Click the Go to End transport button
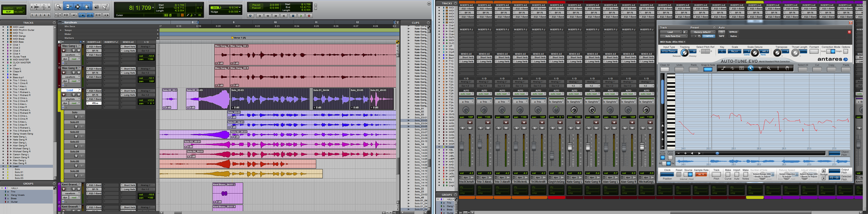 point(284,16)
